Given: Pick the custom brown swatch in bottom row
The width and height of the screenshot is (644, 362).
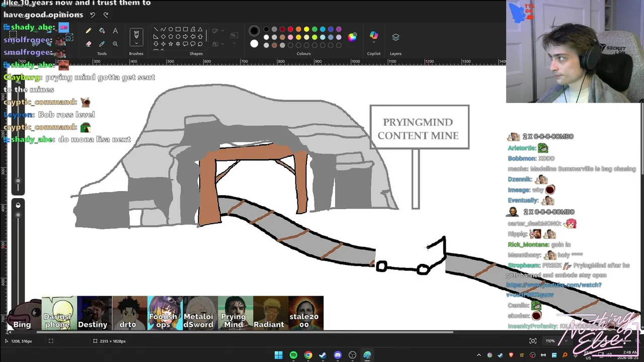Looking at the screenshot, I should tap(274, 45).
